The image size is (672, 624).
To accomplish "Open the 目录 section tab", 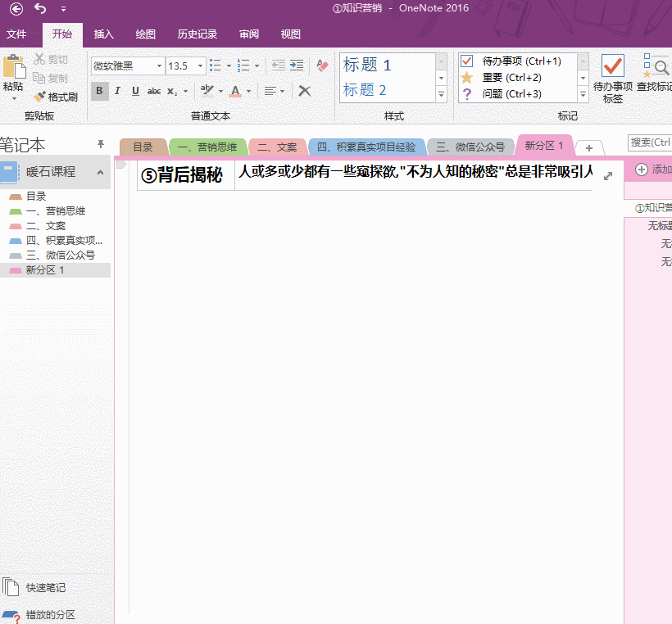I will pos(143,147).
